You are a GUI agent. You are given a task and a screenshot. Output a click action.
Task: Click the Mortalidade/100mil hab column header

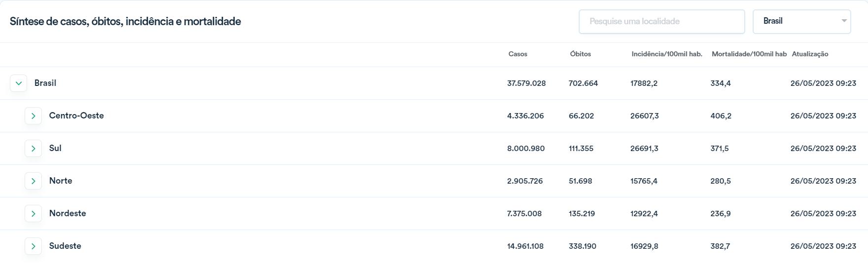tap(749, 54)
